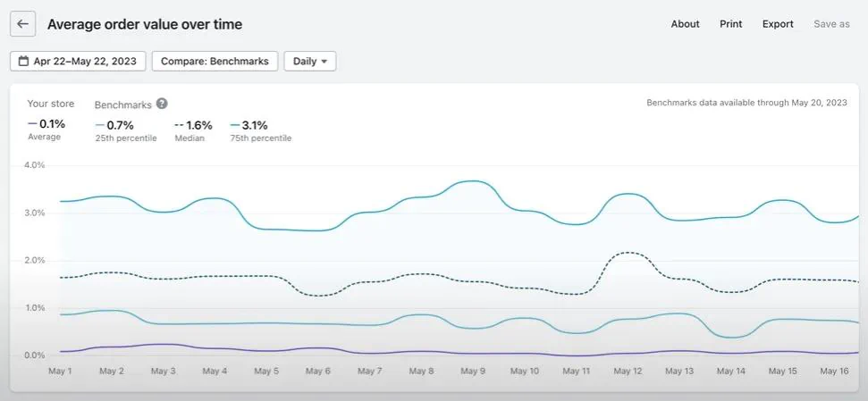Click the May 5 axis label
Image resolution: width=868 pixels, height=401 pixels.
[266, 372]
